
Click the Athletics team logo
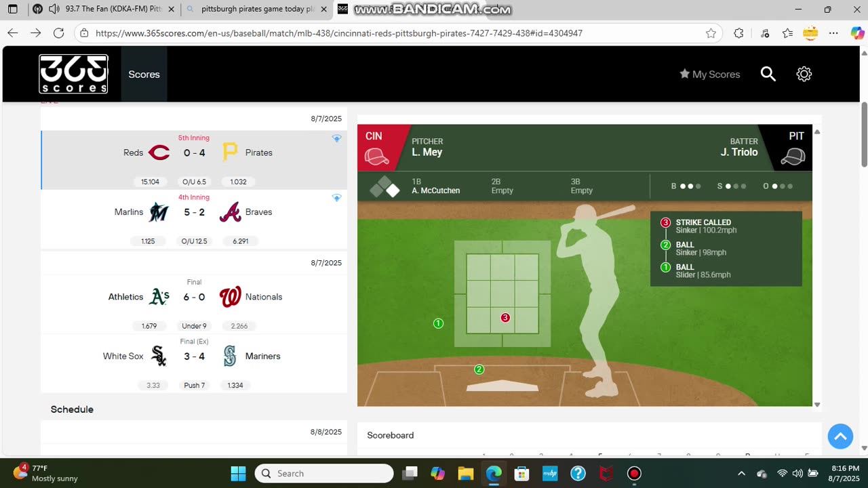(x=159, y=297)
